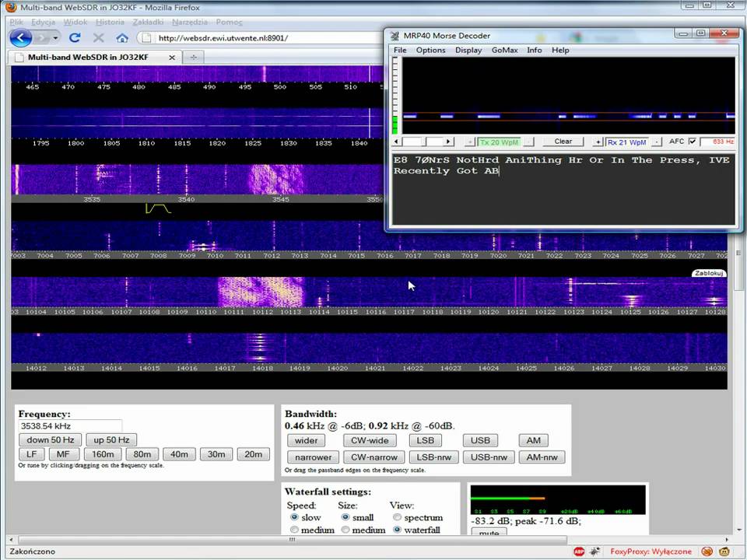Open Firefox Historia menu
The height and width of the screenshot is (560, 747).
click(x=110, y=22)
